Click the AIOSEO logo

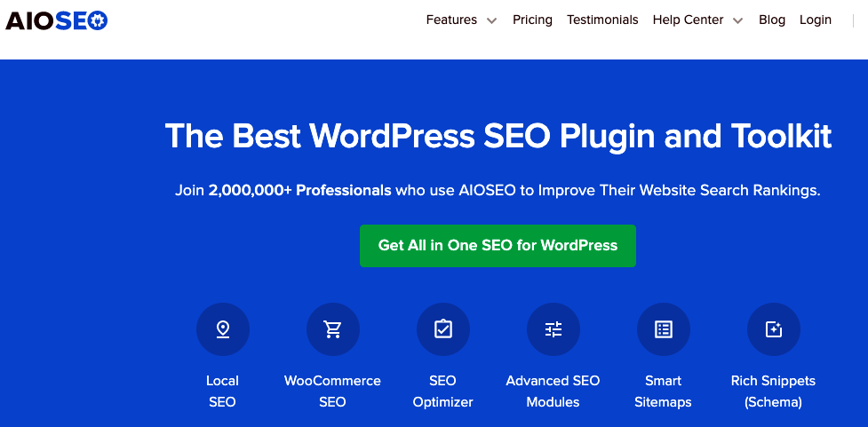tap(57, 20)
